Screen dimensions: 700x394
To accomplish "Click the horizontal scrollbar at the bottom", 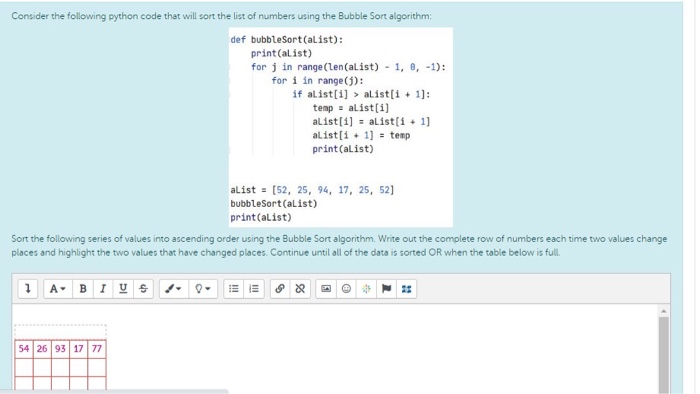I will pyautogui.click(x=114, y=391).
